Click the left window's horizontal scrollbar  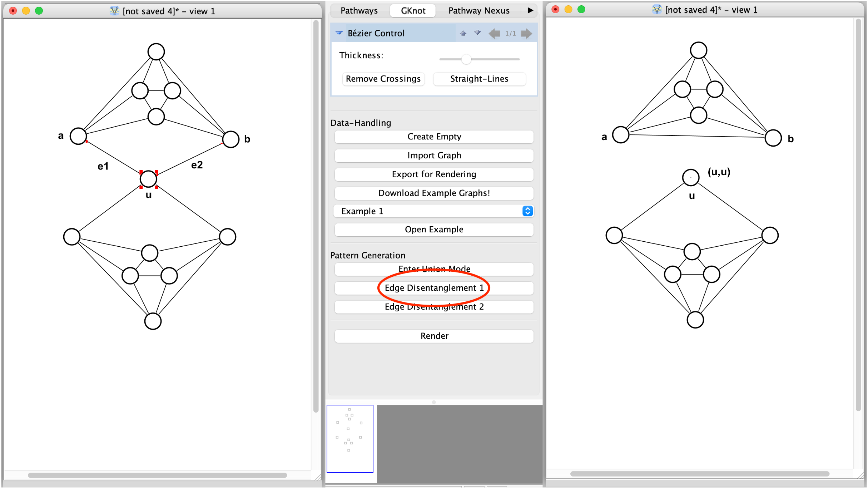tap(157, 475)
